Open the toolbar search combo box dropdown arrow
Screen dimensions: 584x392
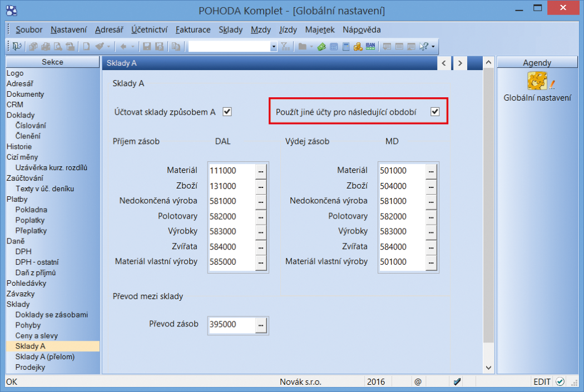(274, 47)
